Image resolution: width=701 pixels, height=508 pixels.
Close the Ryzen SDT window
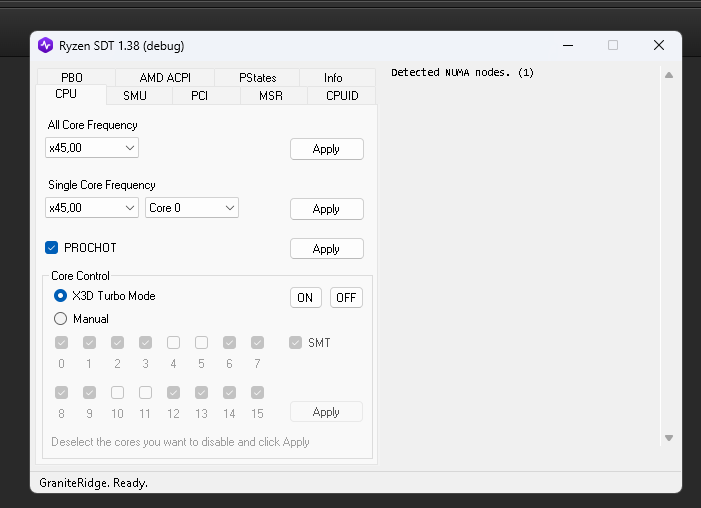(x=658, y=45)
